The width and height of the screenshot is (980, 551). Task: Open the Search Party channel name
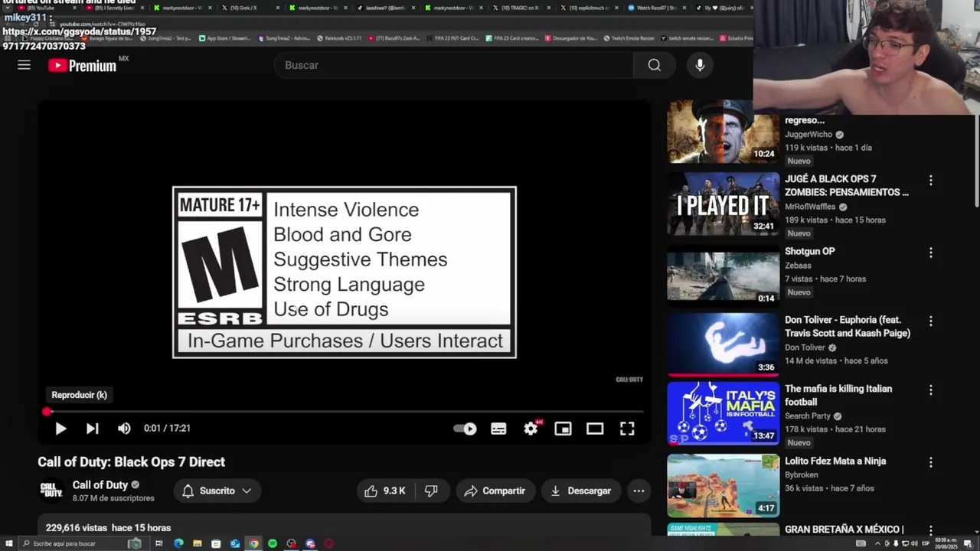[x=808, y=416]
